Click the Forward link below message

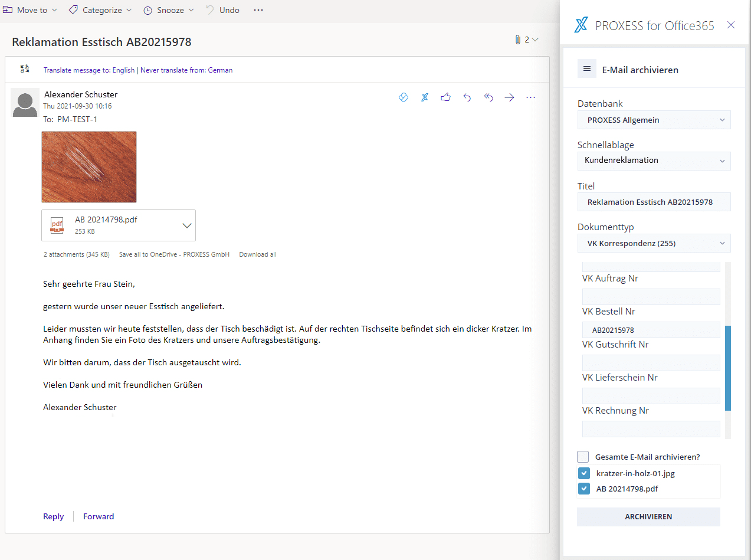99,516
